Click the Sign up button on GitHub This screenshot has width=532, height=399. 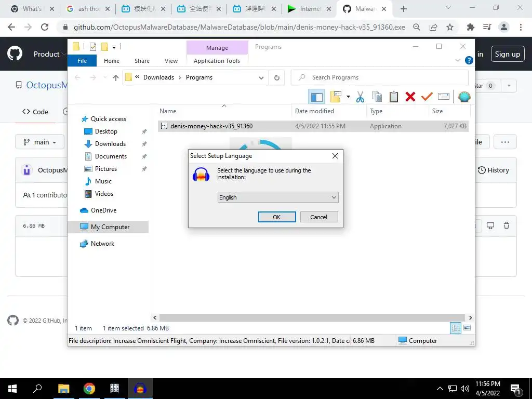point(507,54)
